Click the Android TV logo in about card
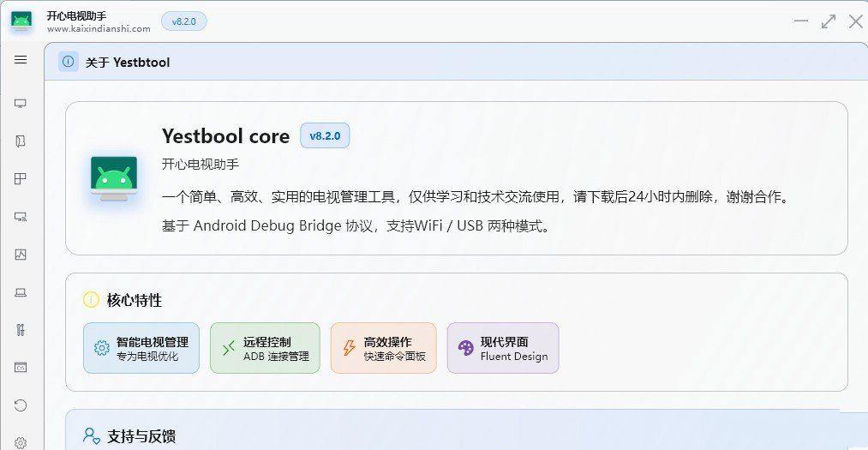 (x=114, y=178)
